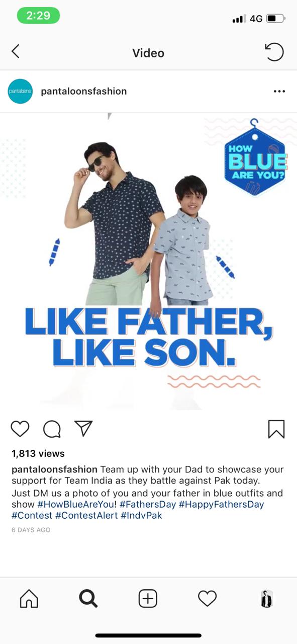Image resolution: width=297 pixels, height=644 pixels.
Task: View the 1,813 views count
Action: tap(38, 454)
